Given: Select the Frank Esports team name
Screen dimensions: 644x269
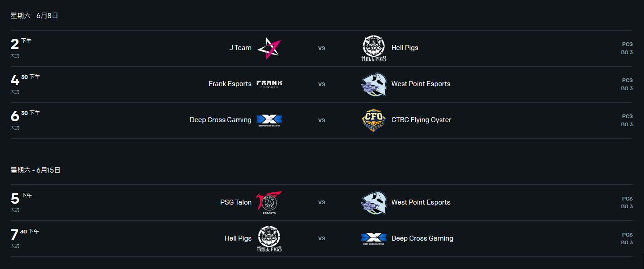Looking at the screenshot, I should pyautogui.click(x=230, y=84).
